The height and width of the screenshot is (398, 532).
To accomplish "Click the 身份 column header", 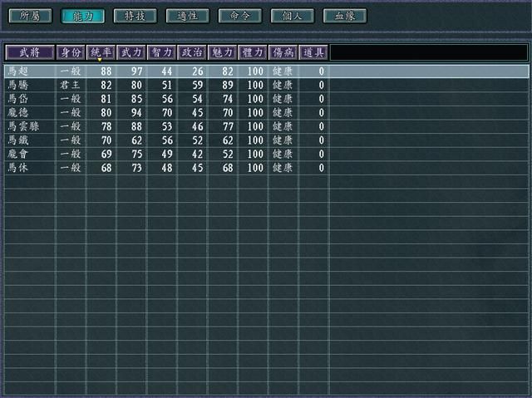I will click(71, 52).
